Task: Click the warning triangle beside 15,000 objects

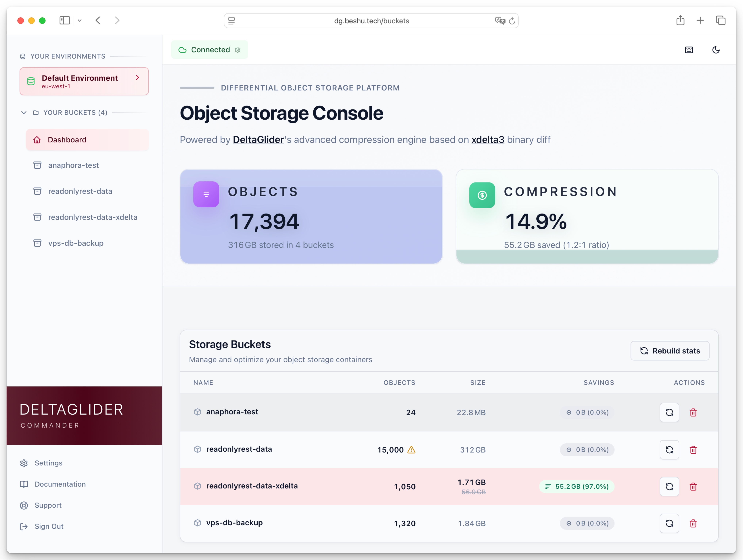Action: pos(411,450)
